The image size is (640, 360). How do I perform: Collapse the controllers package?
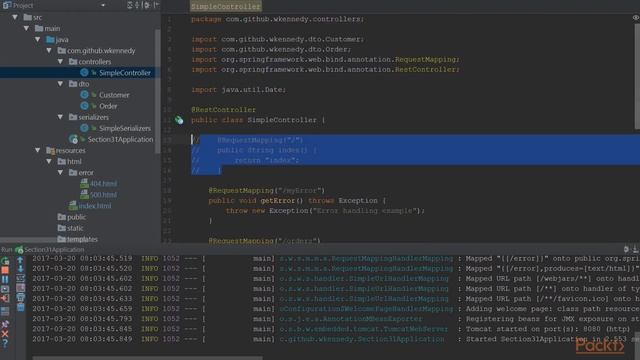click(60, 62)
